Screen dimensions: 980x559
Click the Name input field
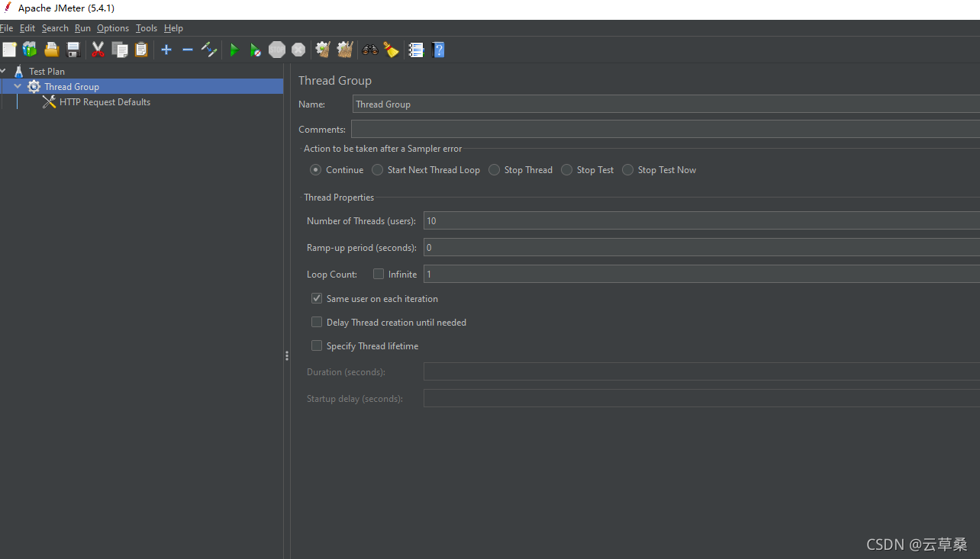click(x=666, y=104)
